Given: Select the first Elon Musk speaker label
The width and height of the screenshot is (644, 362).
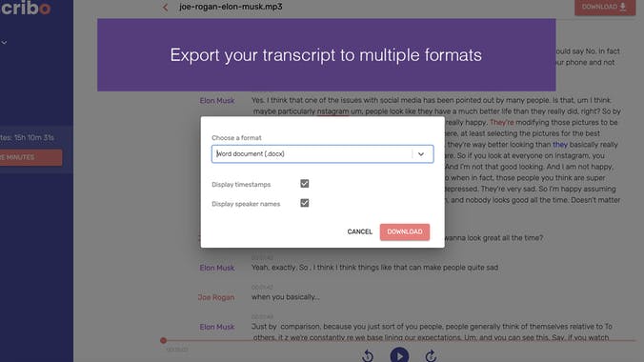Looking at the screenshot, I should (x=217, y=101).
